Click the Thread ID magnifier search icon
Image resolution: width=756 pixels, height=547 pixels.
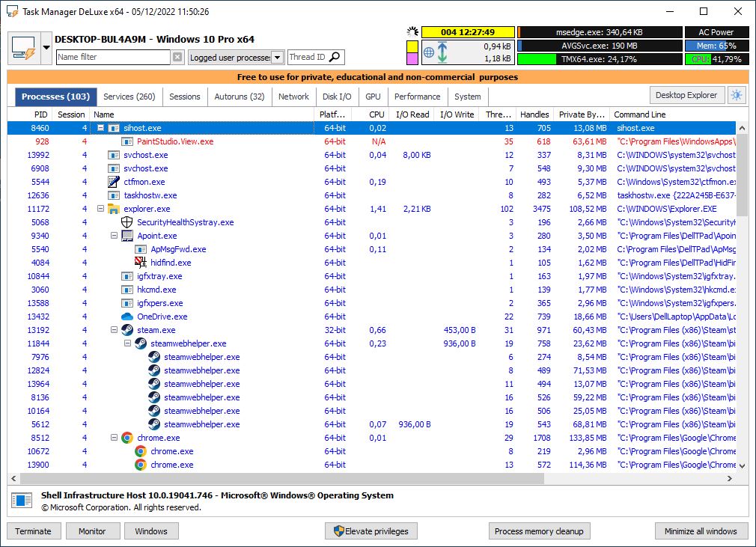334,57
